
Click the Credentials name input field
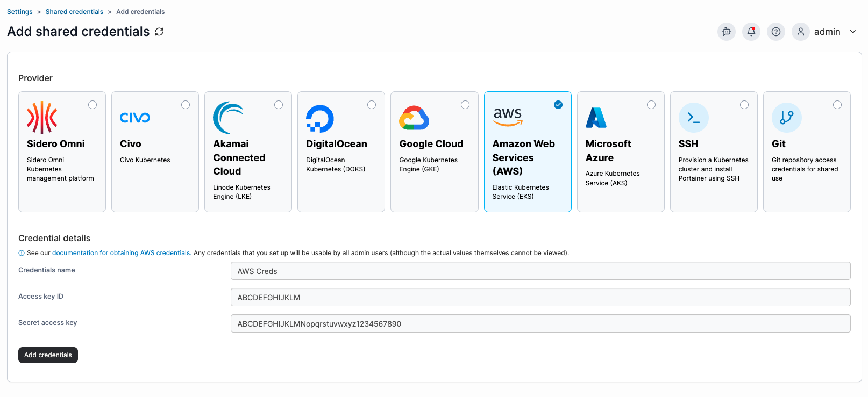(x=540, y=271)
